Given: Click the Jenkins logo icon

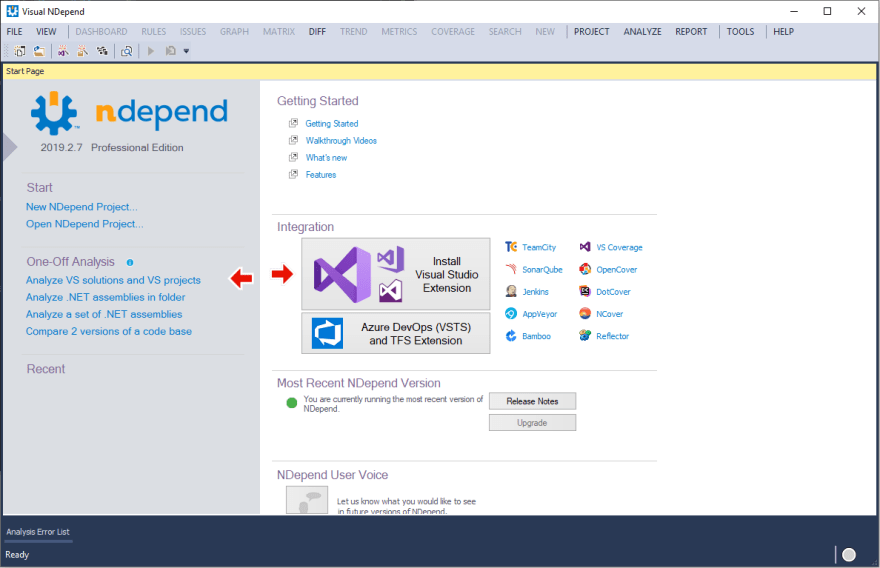Looking at the screenshot, I should 511,291.
